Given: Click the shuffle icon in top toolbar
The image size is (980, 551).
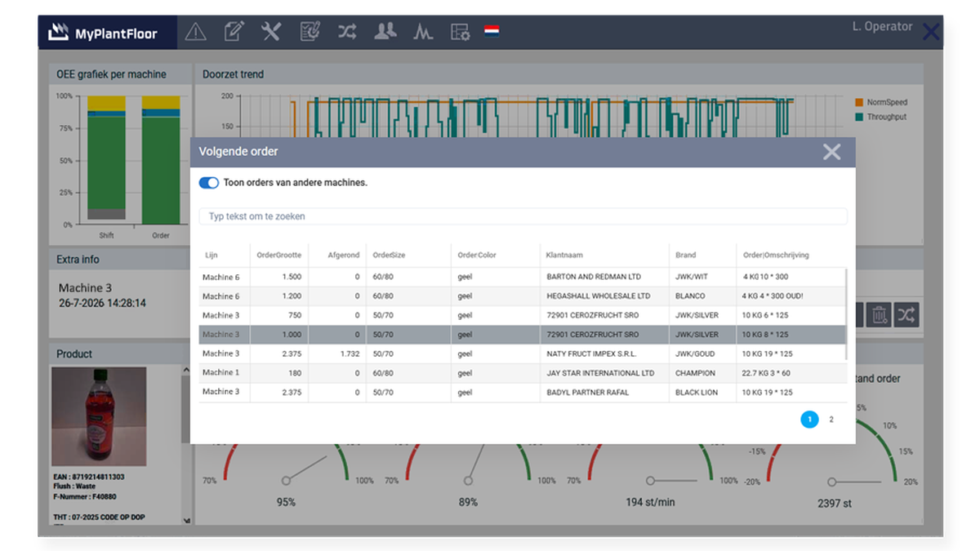Looking at the screenshot, I should point(347,32).
